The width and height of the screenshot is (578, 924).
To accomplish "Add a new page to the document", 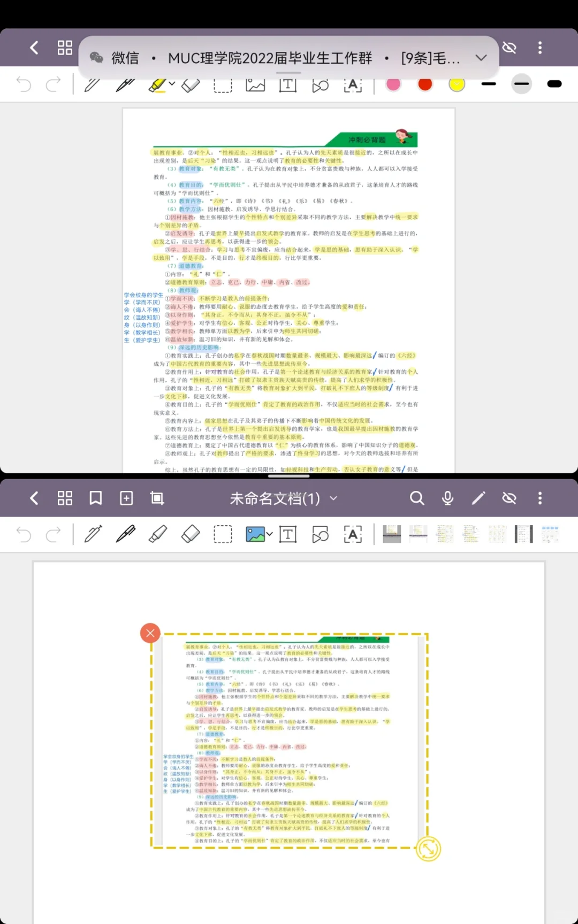I will pyautogui.click(x=126, y=498).
